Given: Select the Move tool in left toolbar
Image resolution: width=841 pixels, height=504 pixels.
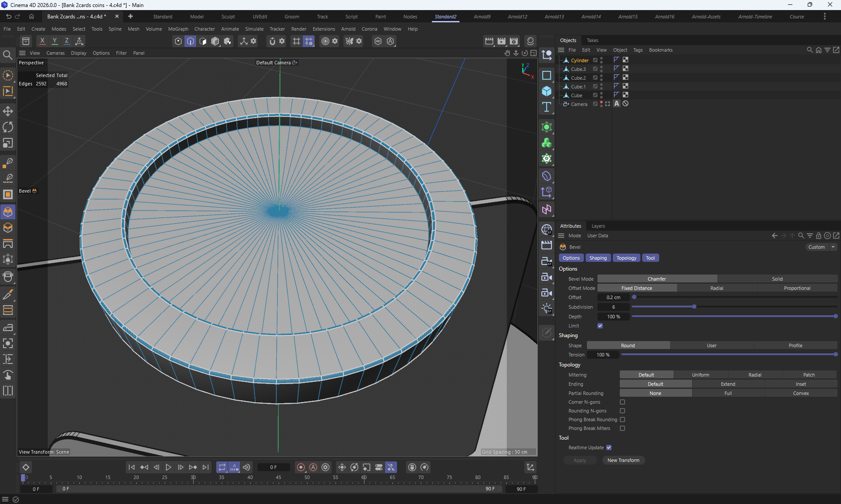Looking at the screenshot, I should (8, 111).
